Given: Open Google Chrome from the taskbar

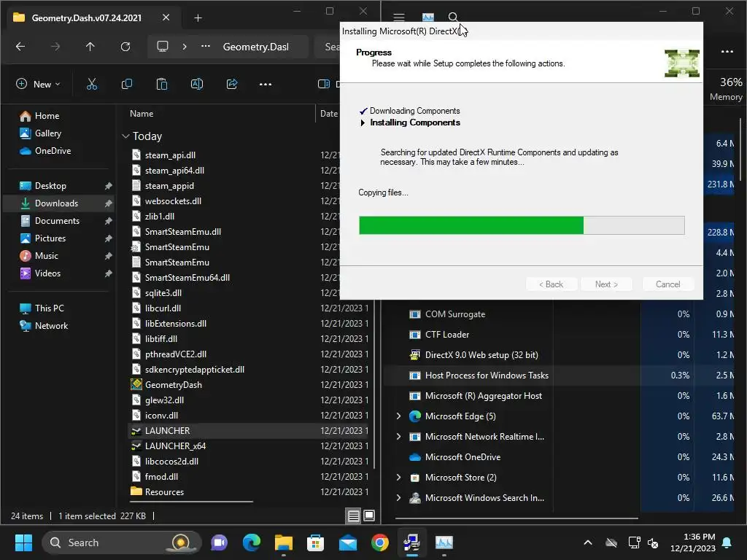Looking at the screenshot, I should (379, 542).
